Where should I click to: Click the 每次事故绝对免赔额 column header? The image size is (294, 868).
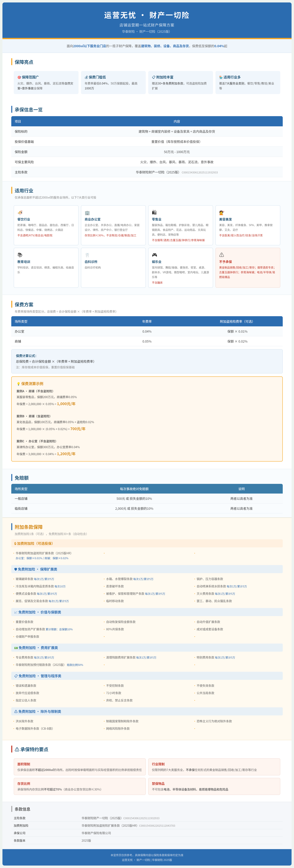tap(134, 489)
